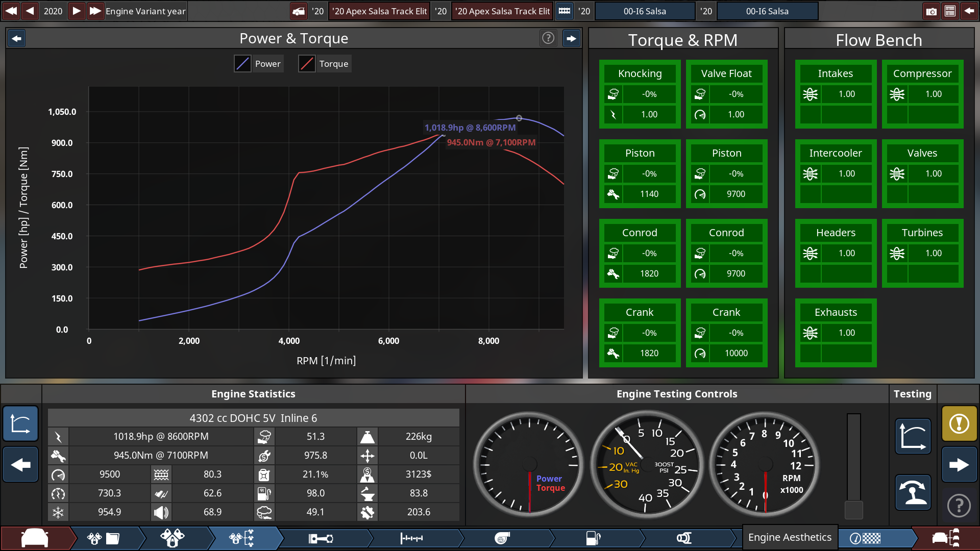
Task: Advance year by one with play arrow
Action: click(76, 11)
